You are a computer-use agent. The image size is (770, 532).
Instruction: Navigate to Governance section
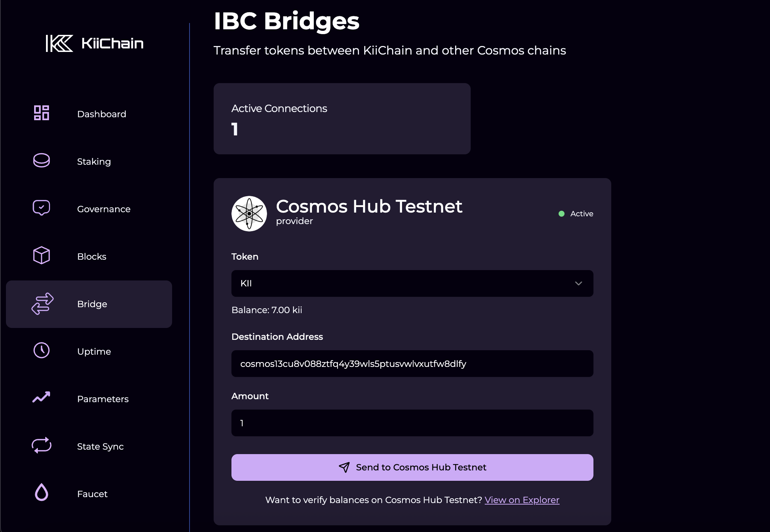click(x=103, y=209)
